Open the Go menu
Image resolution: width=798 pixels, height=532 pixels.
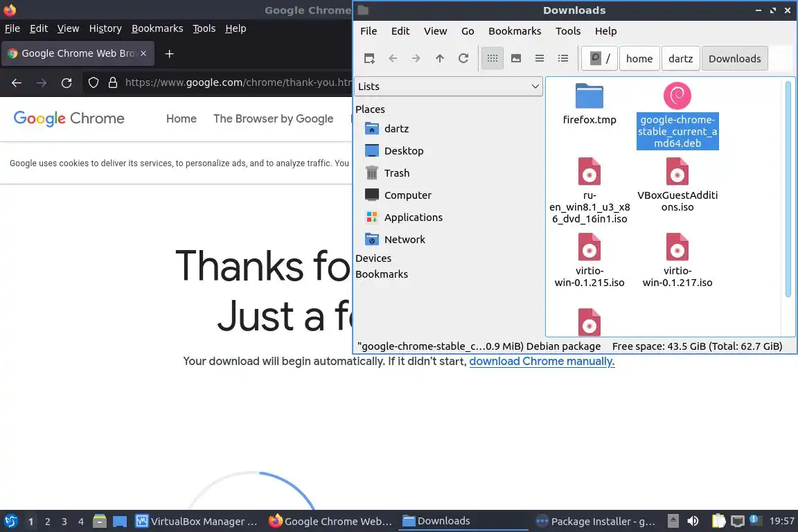pos(468,31)
